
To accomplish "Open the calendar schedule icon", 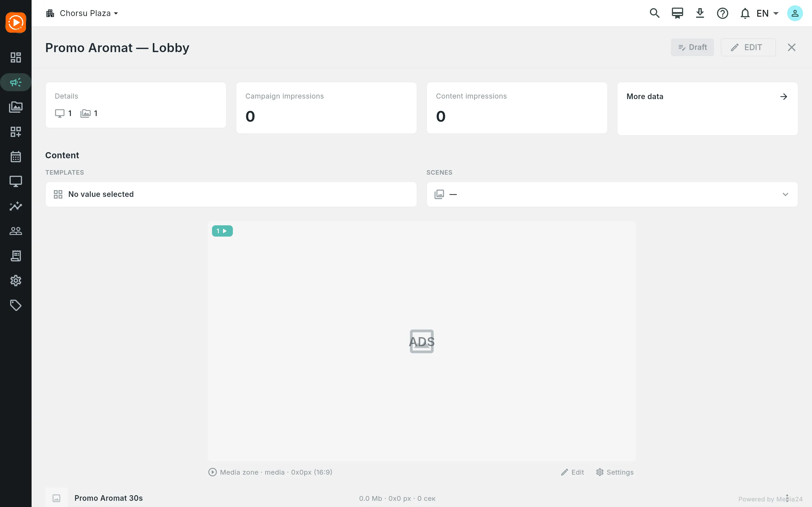I will [x=16, y=157].
